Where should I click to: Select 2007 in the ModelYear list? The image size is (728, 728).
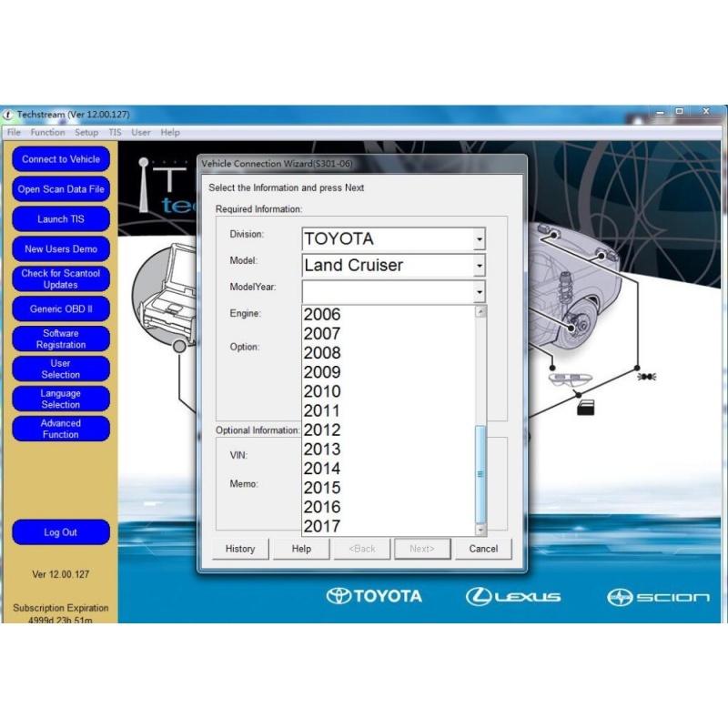(389, 333)
